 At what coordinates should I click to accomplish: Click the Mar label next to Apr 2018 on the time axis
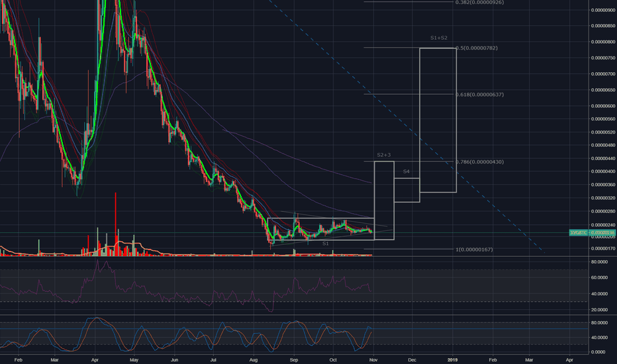click(55, 359)
